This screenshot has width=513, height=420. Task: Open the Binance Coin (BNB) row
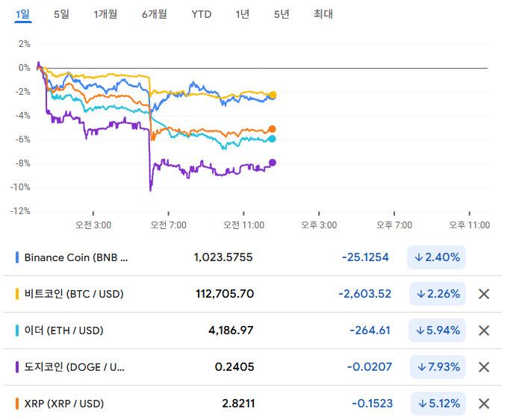point(76,257)
